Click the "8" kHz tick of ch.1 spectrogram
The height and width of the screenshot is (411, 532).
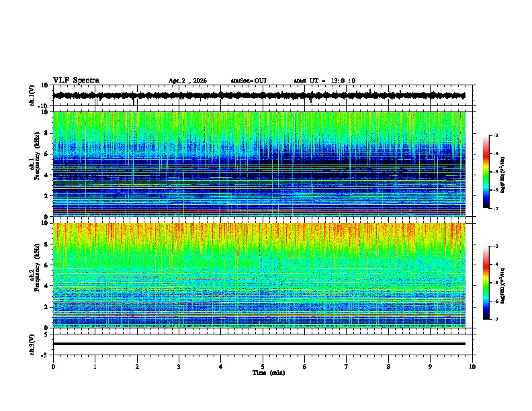point(46,133)
